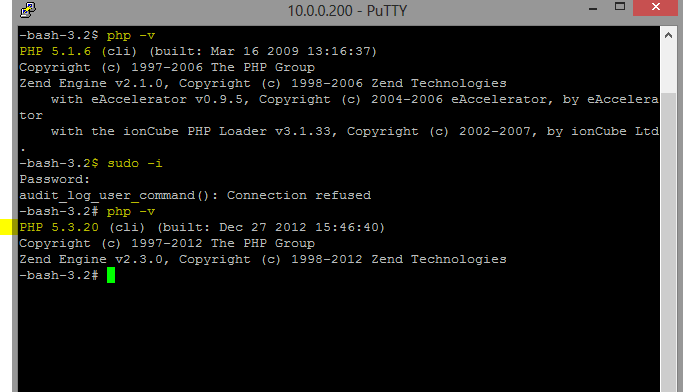
Task: Minimize the PuTTY window
Action: pyautogui.click(x=593, y=8)
